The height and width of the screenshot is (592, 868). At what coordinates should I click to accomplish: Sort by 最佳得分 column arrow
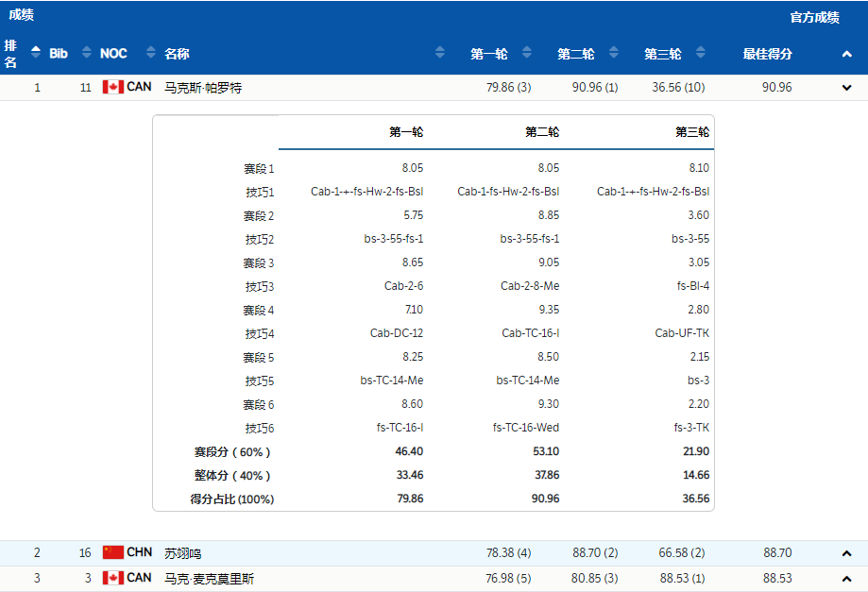click(847, 54)
